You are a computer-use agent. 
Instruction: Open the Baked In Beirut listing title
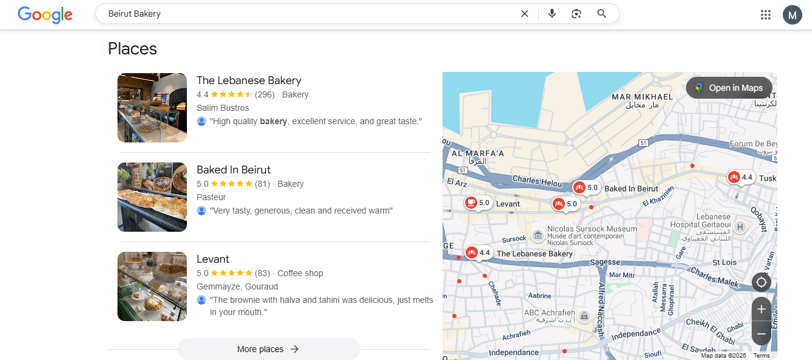coord(233,170)
